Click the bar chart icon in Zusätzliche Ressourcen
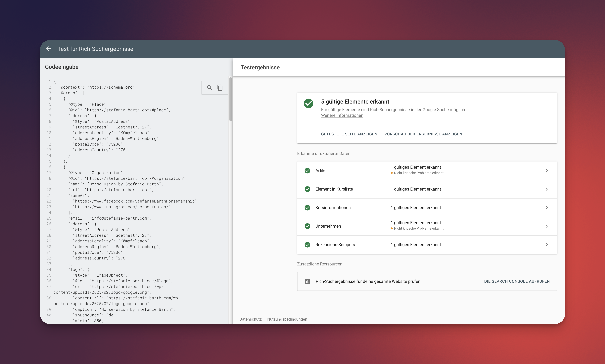Viewport: 605px width, 364px height. 307,281
